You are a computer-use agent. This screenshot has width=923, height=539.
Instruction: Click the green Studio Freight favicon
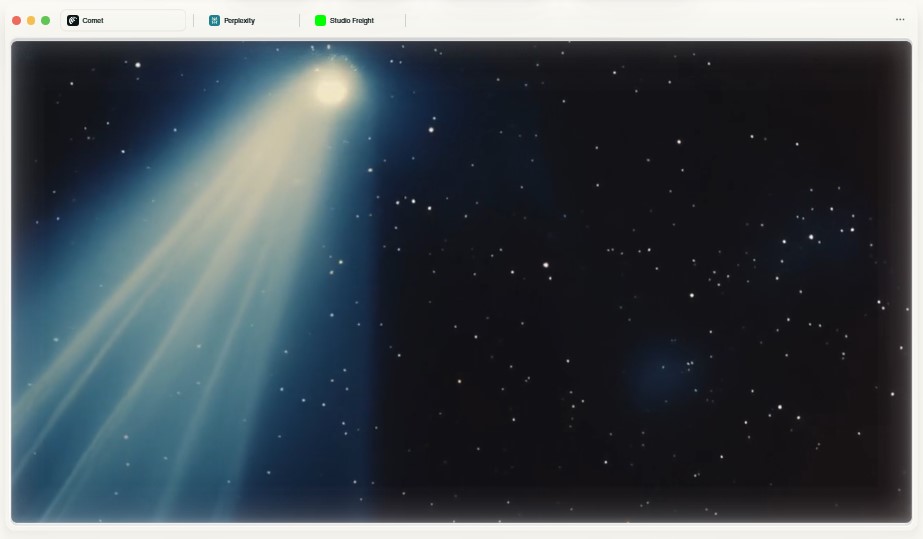(320, 21)
